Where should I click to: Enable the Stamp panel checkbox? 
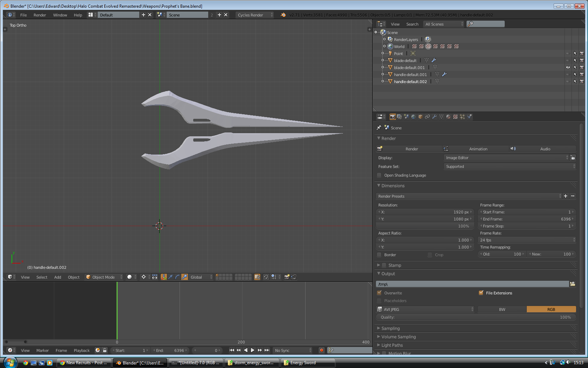384,265
